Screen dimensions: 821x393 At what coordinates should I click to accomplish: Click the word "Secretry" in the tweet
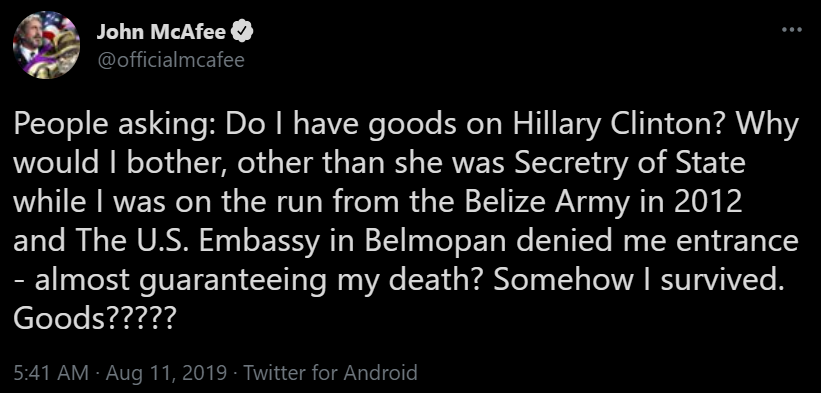[x=575, y=163]
